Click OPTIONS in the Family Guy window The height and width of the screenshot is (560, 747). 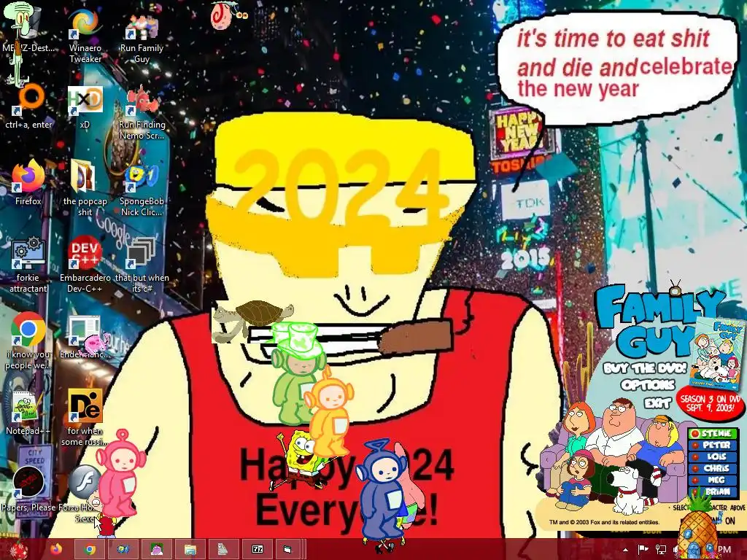pos(648,385)
